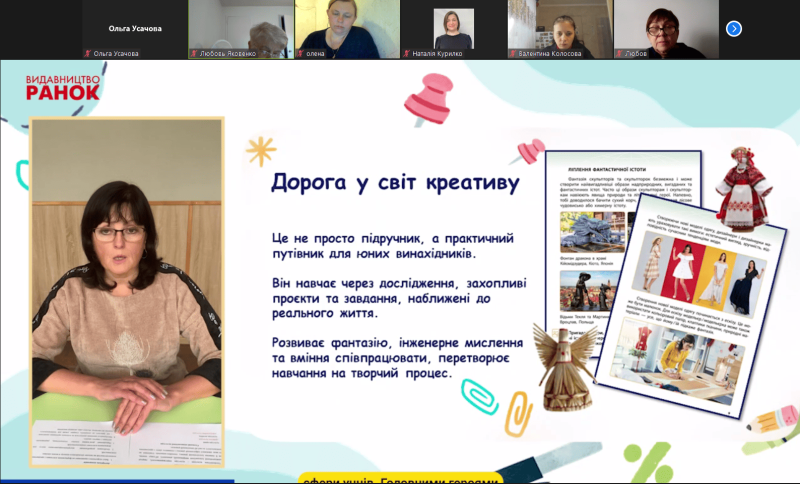
Task: Click muted mic icon beside Любовь Яковенко
Action: pos(194,53)
